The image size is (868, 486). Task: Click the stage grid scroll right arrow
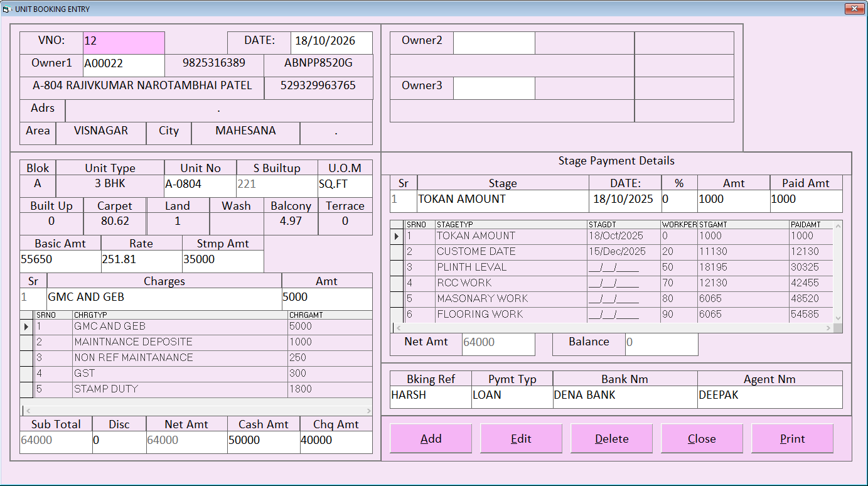pos(828,328)
